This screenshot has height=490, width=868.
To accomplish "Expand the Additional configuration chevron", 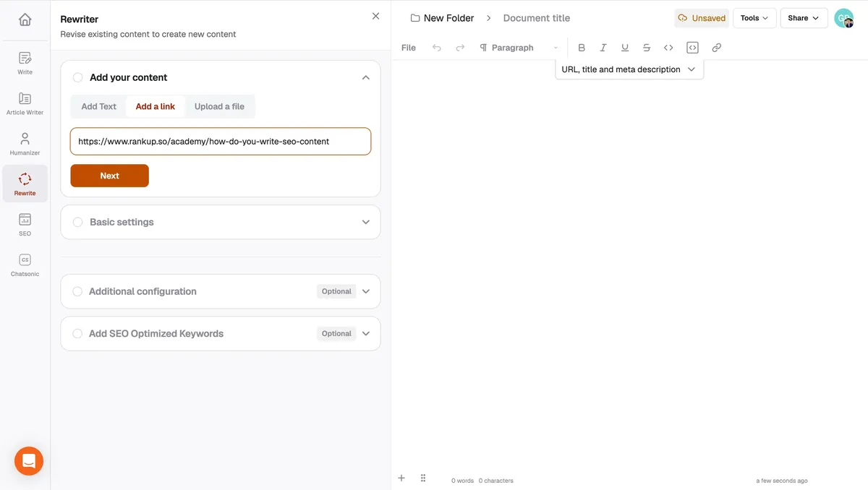I will [366, 291].
